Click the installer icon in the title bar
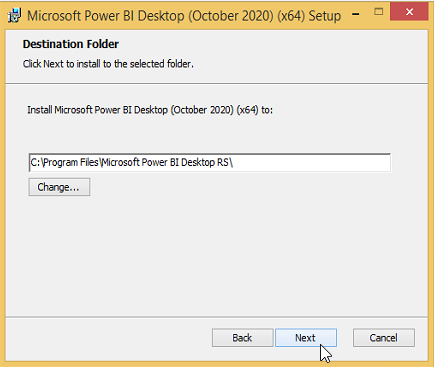Screen dimensions: 434x367 pos(14,15)
